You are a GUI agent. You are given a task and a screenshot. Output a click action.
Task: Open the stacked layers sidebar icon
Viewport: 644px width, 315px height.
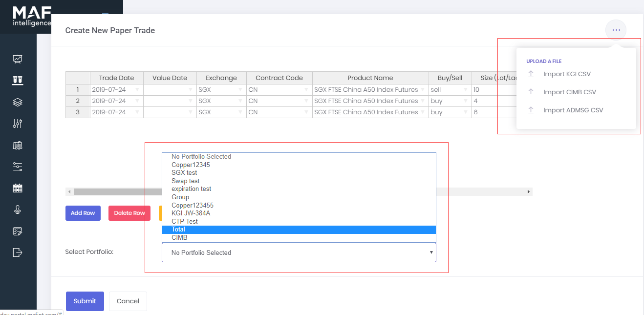click(x=18, y=102)
